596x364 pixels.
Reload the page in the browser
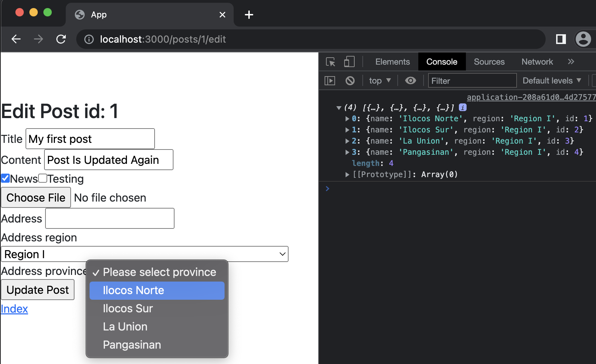(x=61, y=39)
